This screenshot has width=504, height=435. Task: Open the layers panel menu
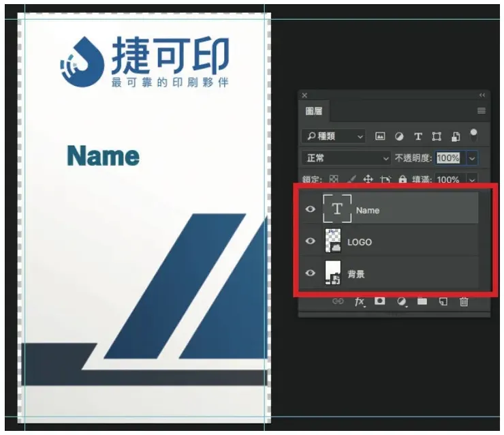tap(481, 110)
